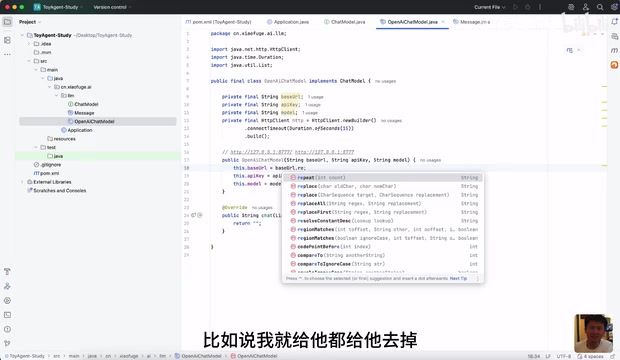Collapse the ToyAgent-Study root node
The height and width of the screenshot is (360, 620).
point(22,35)
